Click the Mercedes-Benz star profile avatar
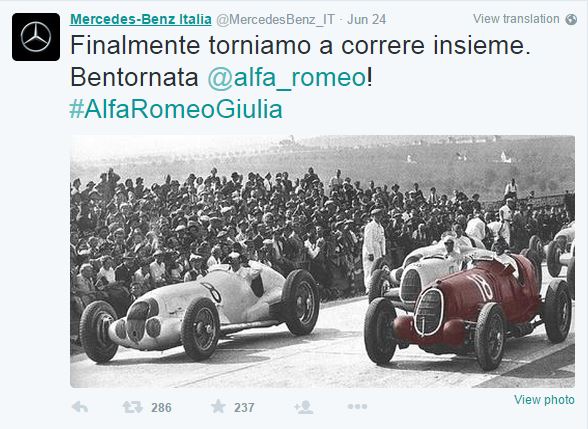 coord(36,37)
